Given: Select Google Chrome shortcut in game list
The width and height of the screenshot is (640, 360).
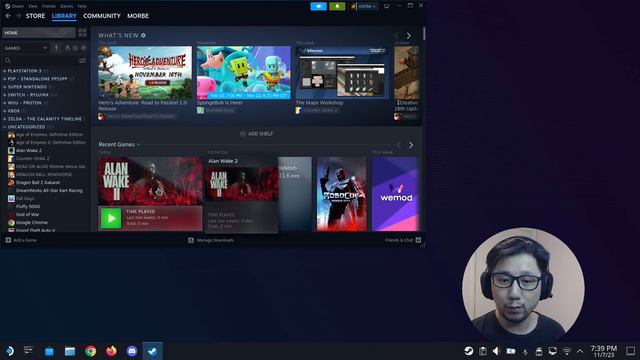Looking at the screenshot, I should tap(32, 222).
